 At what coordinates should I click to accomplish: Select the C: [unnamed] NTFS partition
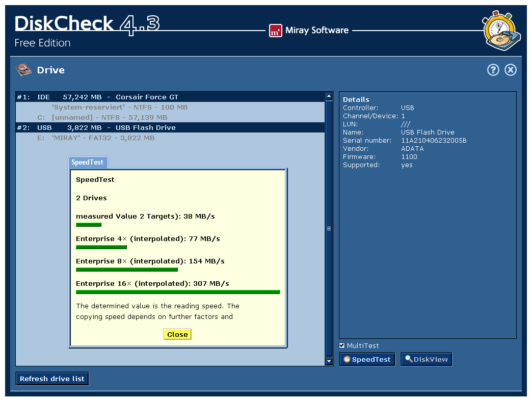[x=170, y=117]
